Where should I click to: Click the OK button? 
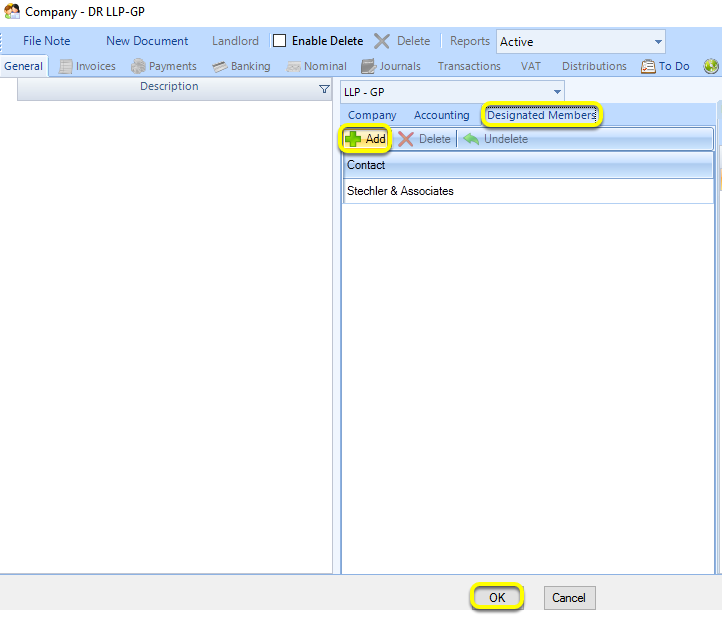click(497, 598)
